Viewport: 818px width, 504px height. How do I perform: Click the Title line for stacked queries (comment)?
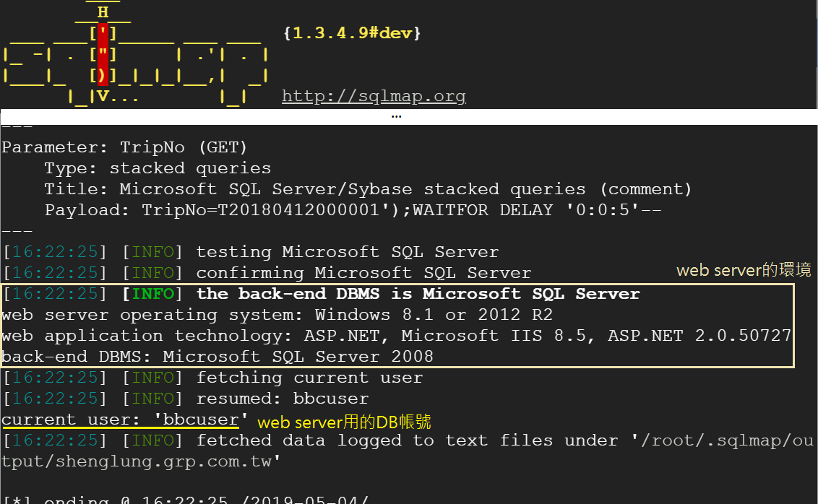coord(368,189)
